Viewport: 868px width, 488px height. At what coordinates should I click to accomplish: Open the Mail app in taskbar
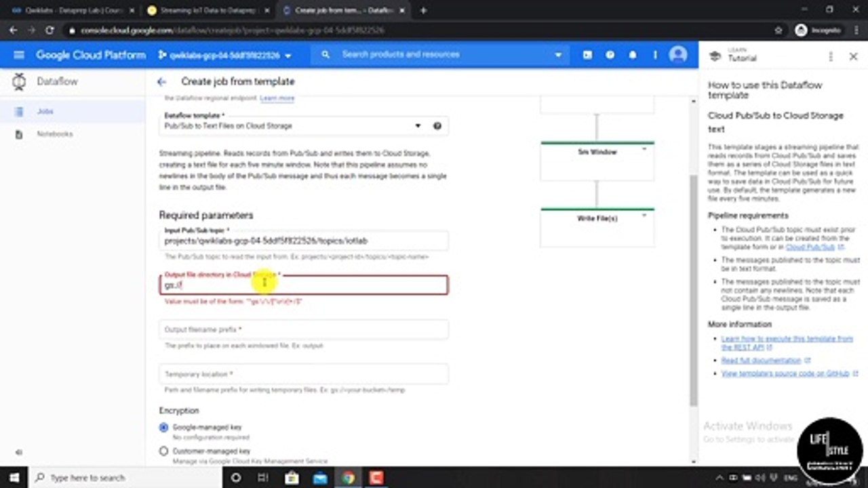(320, 478)
